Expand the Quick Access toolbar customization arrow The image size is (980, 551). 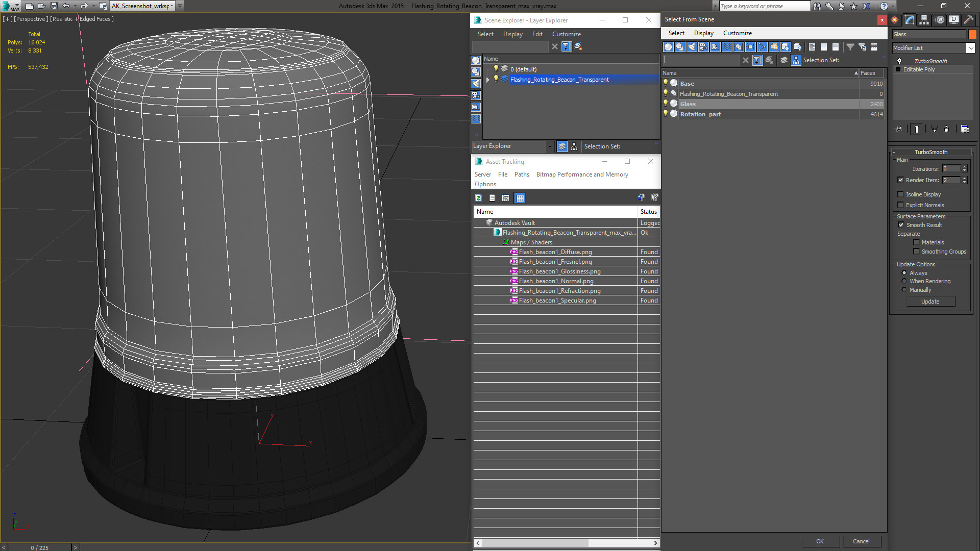(180, 6)
